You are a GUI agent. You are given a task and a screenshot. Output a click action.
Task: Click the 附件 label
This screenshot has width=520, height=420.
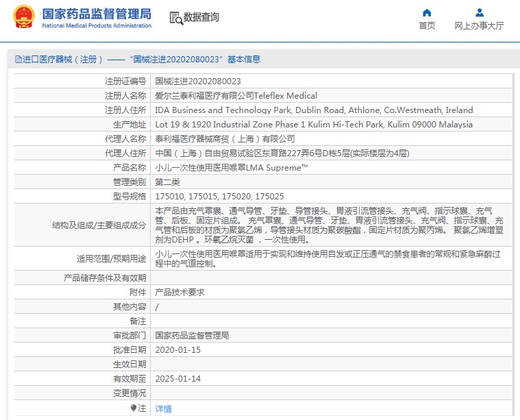click(138, 293)
